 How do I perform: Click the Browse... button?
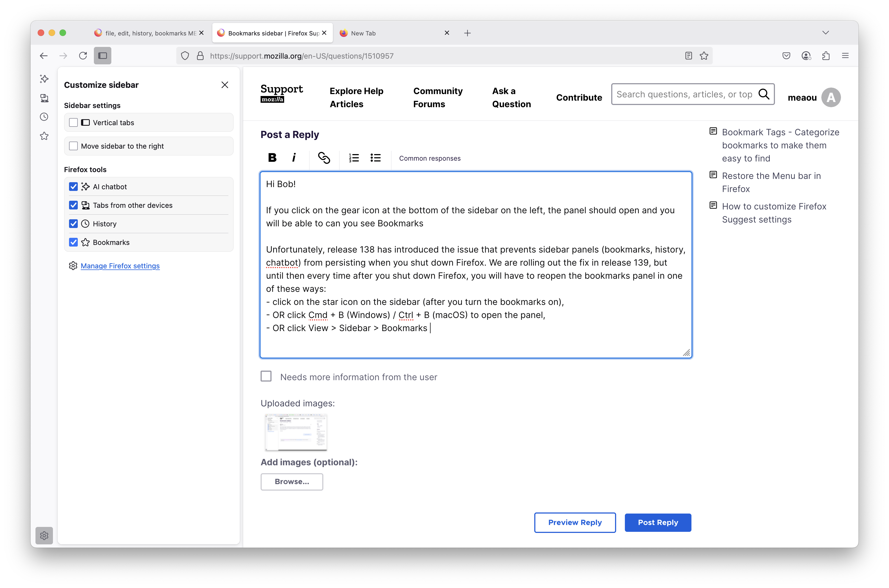tap(292, 482)
